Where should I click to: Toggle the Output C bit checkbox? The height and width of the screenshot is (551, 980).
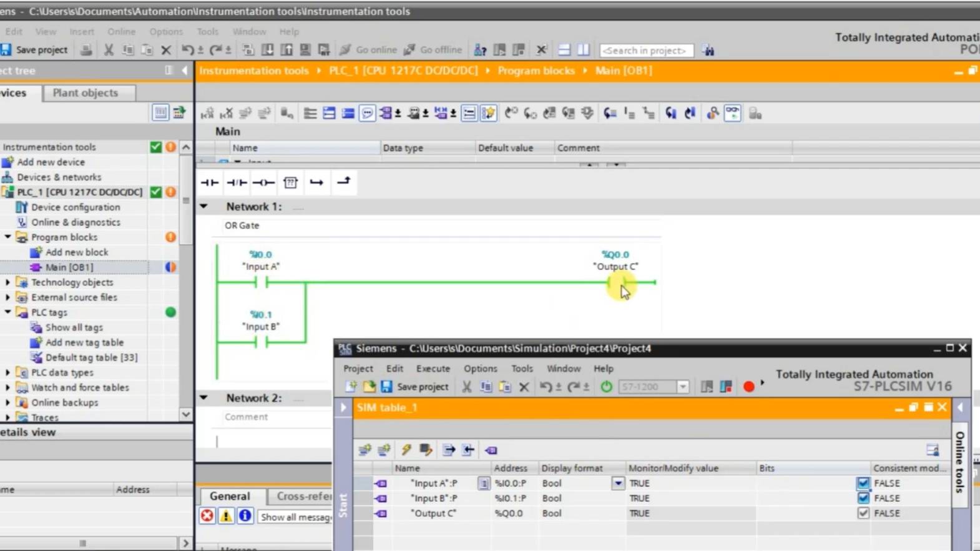(x=863, y=513)
